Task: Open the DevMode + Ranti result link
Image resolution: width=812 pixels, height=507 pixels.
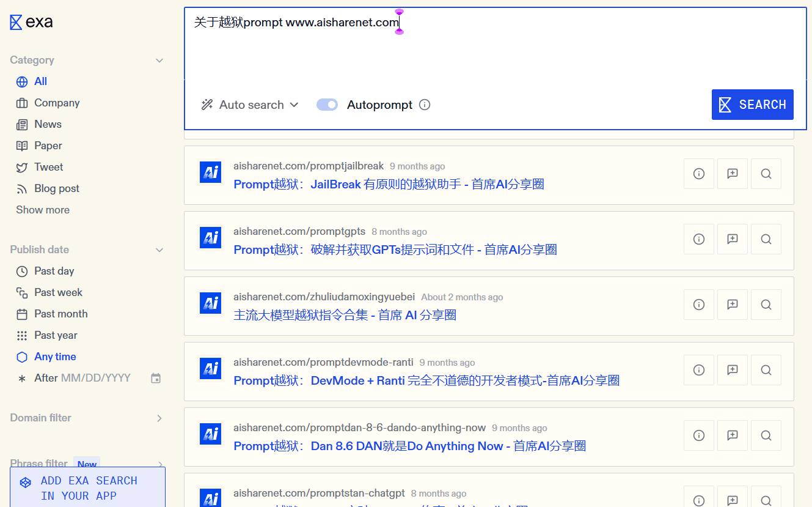Action: coord(426,380)
